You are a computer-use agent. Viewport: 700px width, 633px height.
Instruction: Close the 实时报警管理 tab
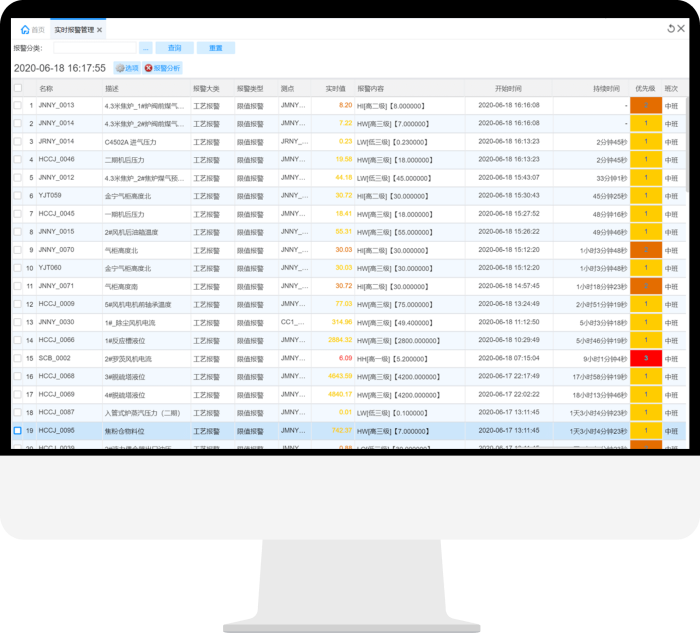click(99, 30)
